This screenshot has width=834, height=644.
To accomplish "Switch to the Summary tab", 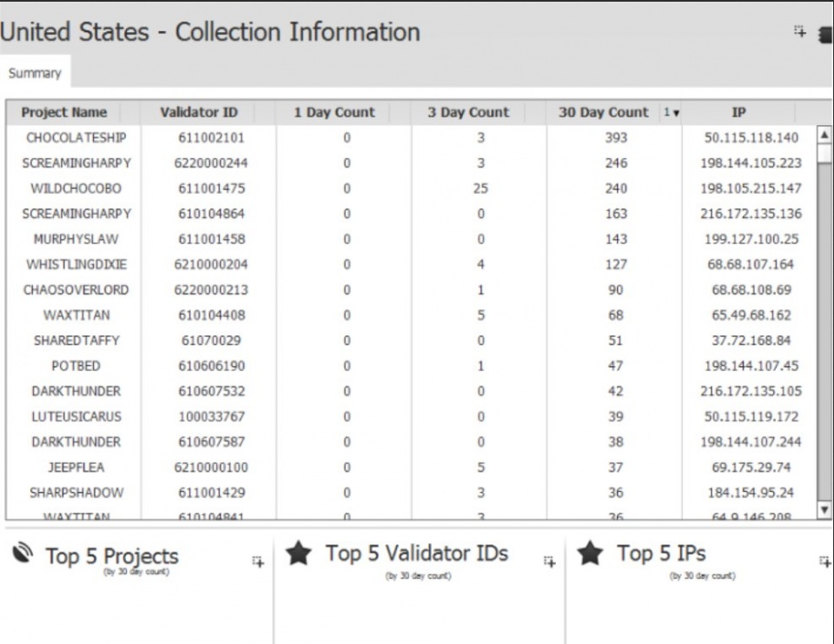I will [x=35, y=73].
